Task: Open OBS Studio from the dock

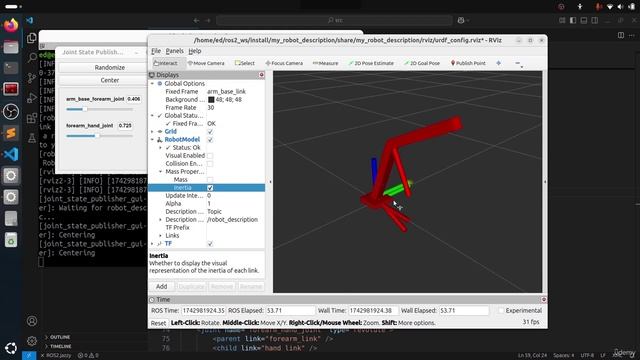Action: click(x=11, y=111)
